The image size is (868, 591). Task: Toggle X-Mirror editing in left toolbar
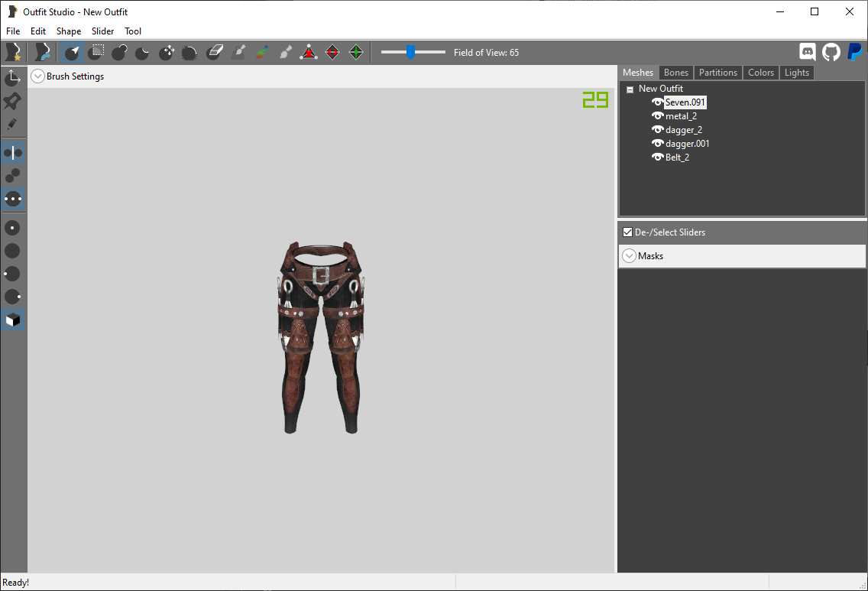click(13, 152)
